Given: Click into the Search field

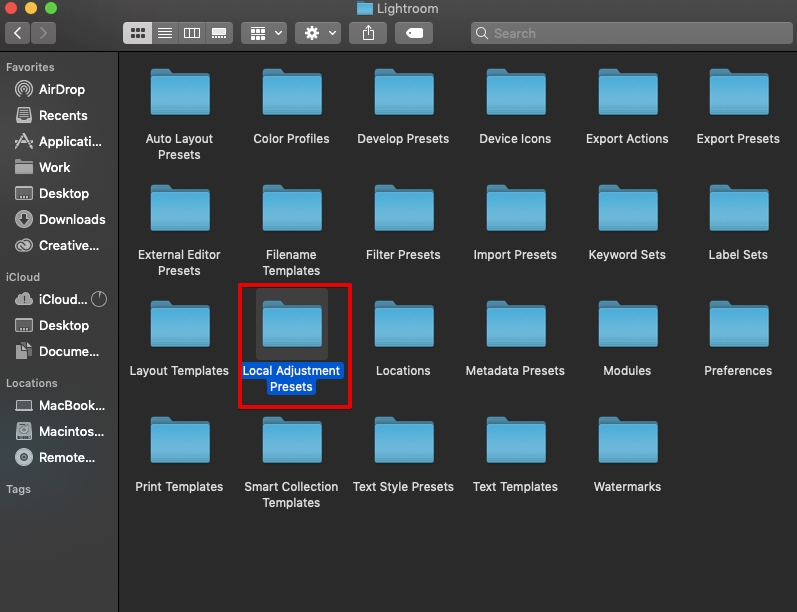Looking at the screenshot, I should pos(632,33).
